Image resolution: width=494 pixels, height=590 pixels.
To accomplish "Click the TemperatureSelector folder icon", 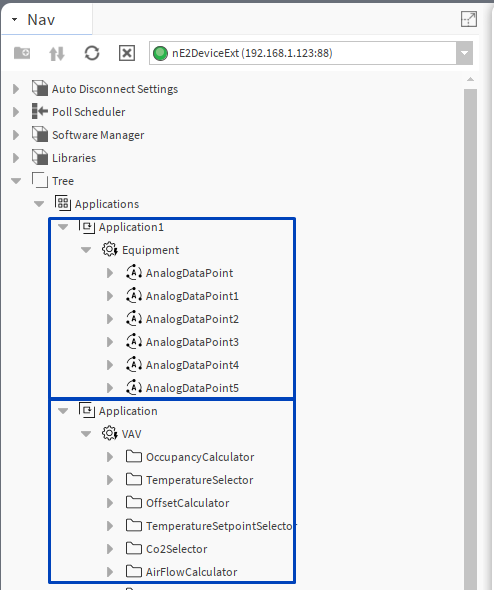I will [x=134, y=479].
